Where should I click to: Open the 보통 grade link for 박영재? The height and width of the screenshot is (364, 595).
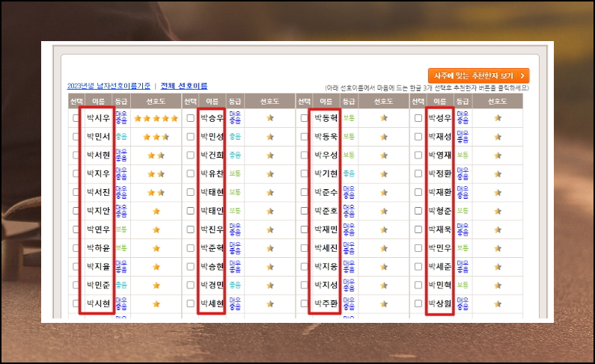(x=463, y=155)
